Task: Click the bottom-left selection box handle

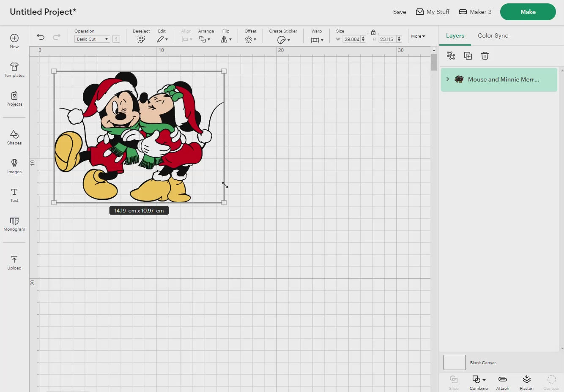Action: (x=54, y=203)
